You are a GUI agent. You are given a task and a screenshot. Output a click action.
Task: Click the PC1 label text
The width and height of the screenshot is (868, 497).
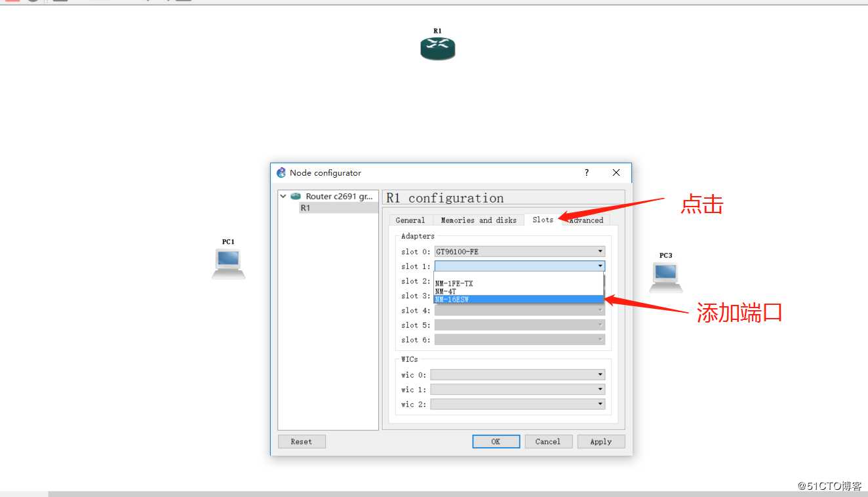[x=228, y=242]
